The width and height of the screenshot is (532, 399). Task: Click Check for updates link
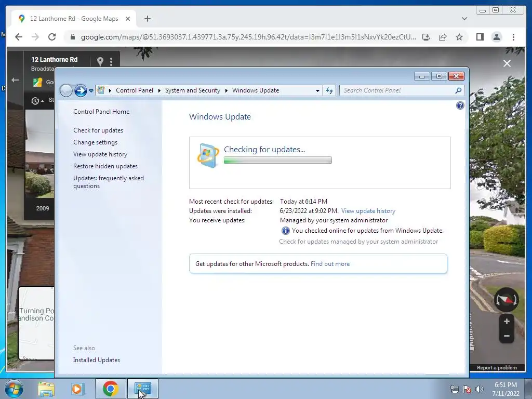point(98,130)
